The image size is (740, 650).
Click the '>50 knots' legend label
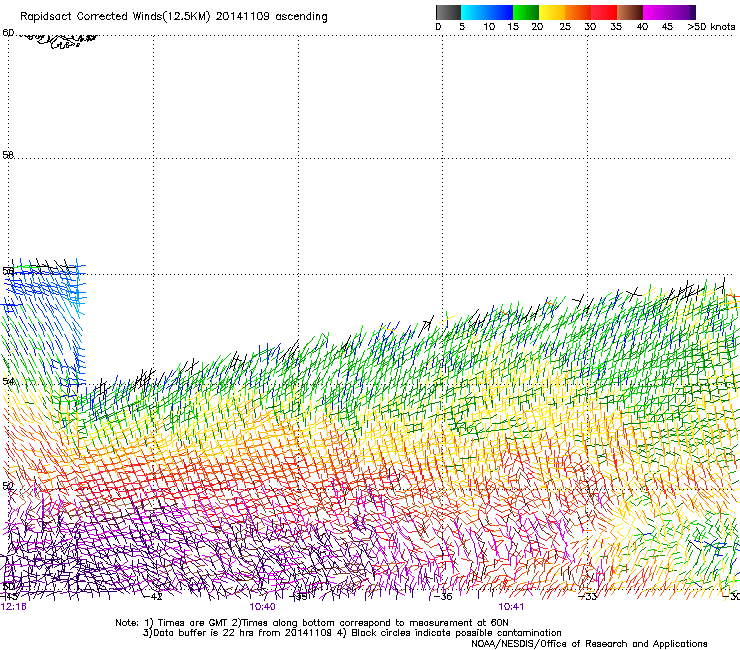[711, 27]
